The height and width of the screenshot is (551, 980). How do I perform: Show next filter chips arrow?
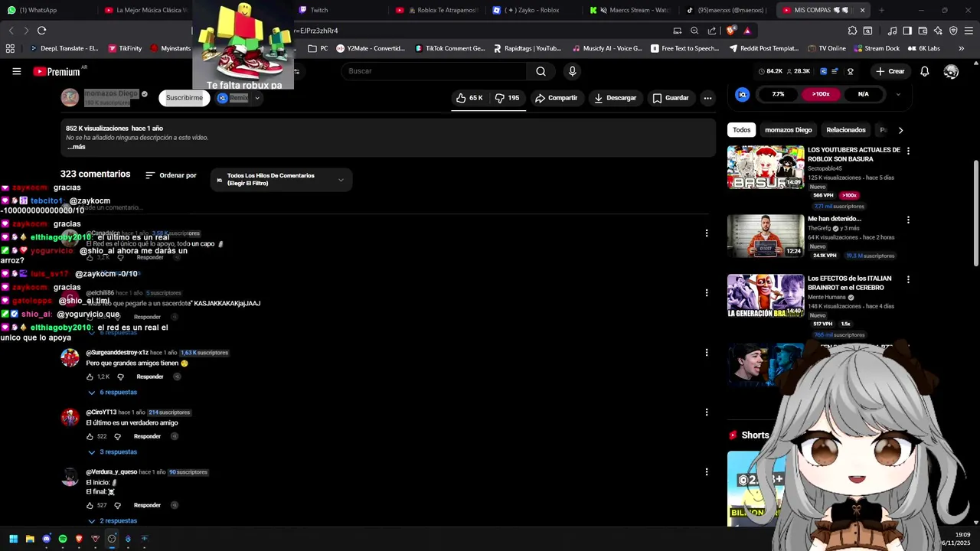900,130
